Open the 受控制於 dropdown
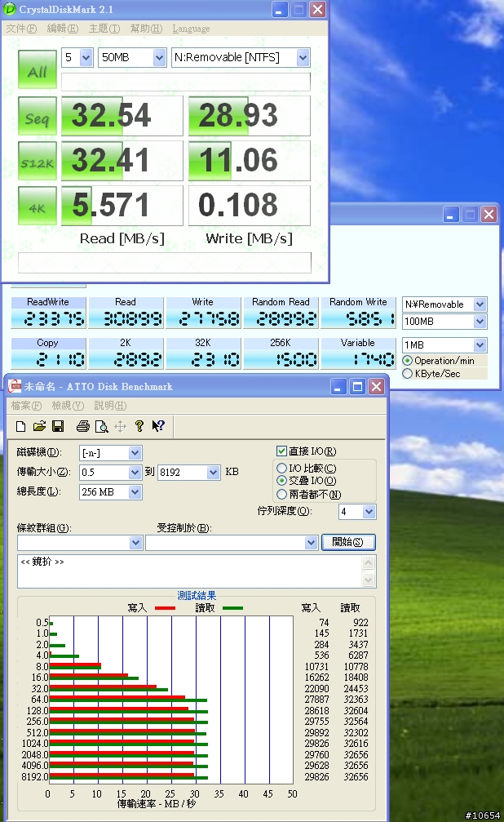This screenshot has width=504, height=822. click(x=232, y=543)
